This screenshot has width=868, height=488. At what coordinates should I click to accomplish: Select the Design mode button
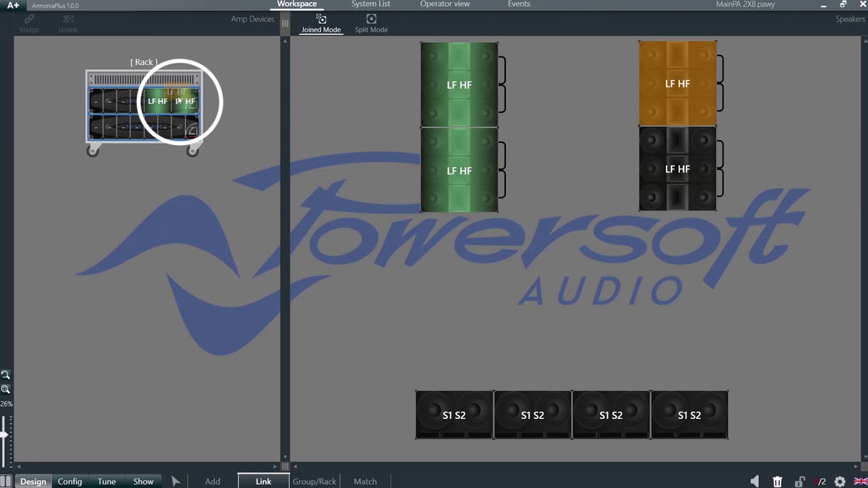33,481
